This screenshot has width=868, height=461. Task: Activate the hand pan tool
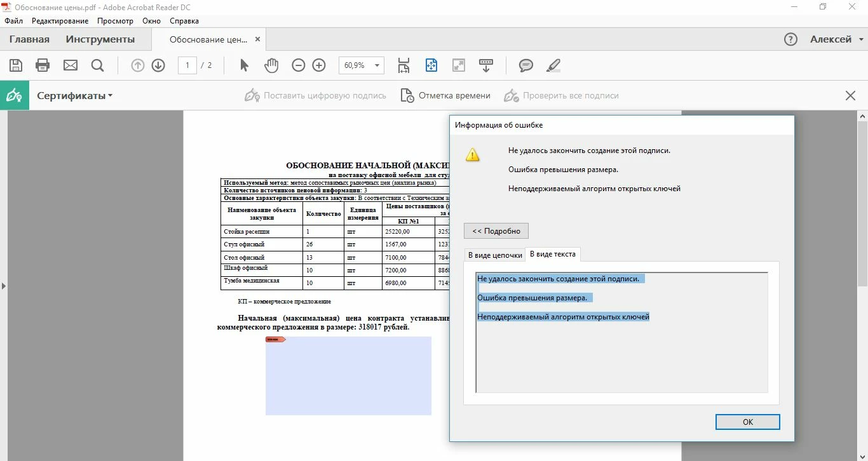pyautogui.click(x=271, y=65)
